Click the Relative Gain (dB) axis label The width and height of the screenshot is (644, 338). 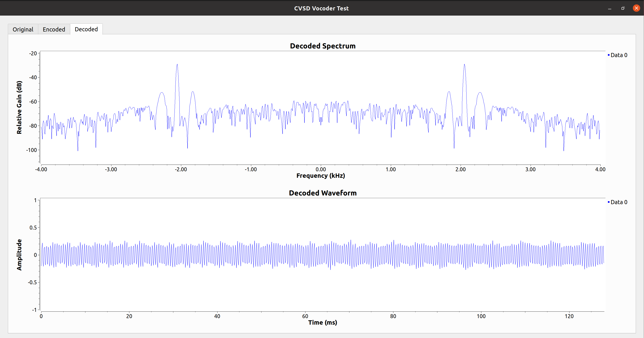[x=19, y=107]
